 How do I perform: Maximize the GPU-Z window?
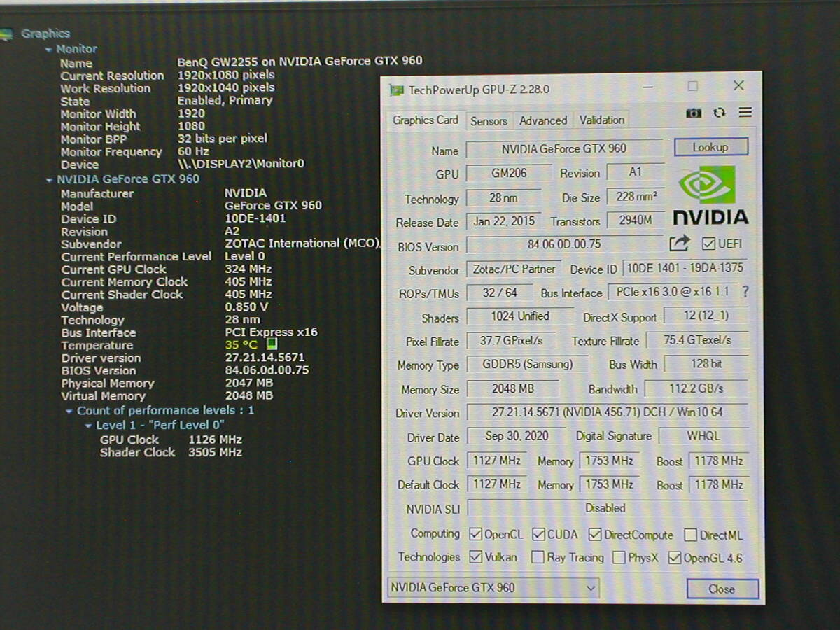692,86
